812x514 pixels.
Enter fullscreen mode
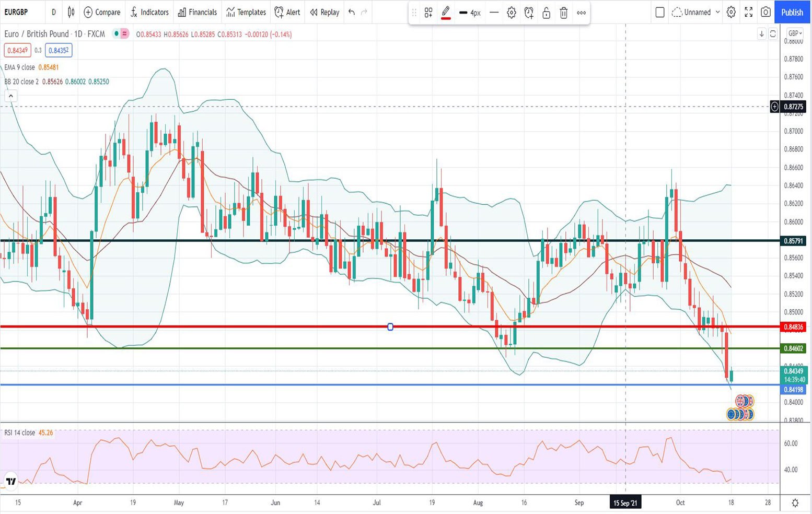(748, 12)
